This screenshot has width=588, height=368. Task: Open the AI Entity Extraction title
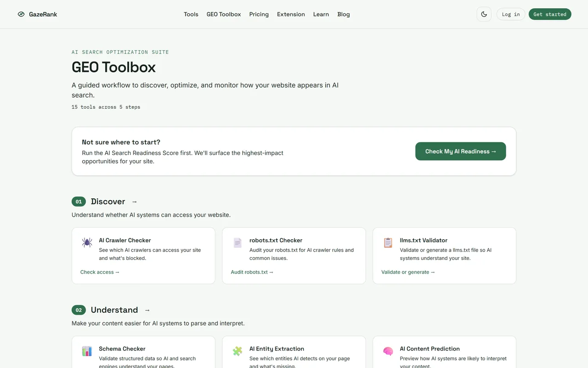coord(277,349)
